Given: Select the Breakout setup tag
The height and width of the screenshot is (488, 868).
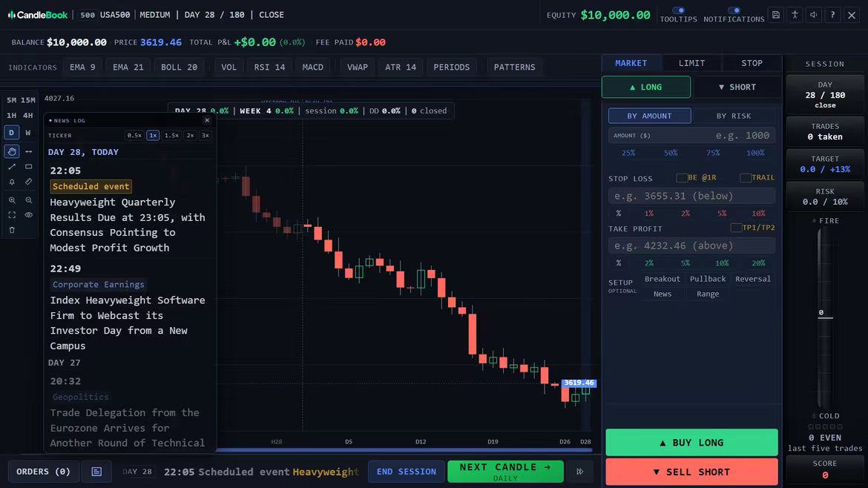Looking at the screenshot, I should 662,279.
